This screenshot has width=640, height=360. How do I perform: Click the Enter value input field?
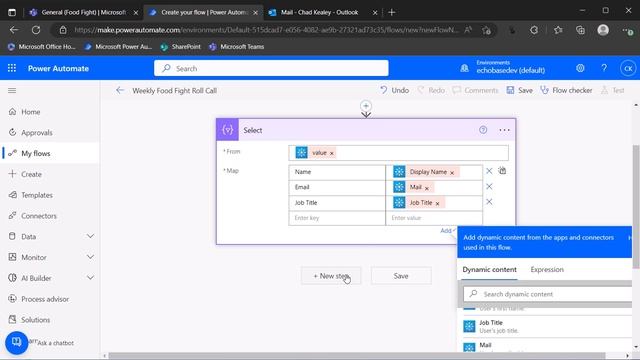click(433, 218)
